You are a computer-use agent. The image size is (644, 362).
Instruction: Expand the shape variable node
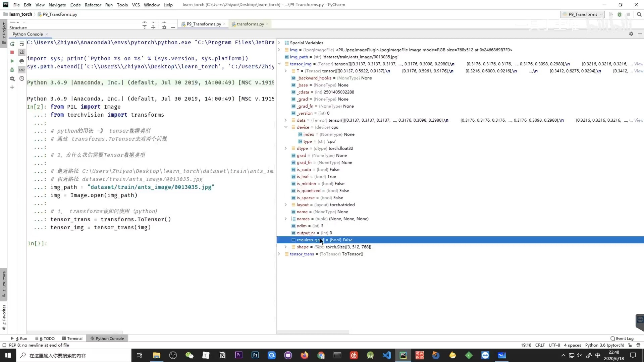coord(286,247)
